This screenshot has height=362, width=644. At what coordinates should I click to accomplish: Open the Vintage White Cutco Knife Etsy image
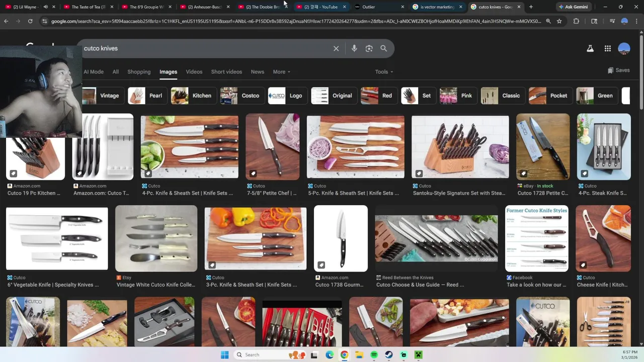tap(156, 238)
